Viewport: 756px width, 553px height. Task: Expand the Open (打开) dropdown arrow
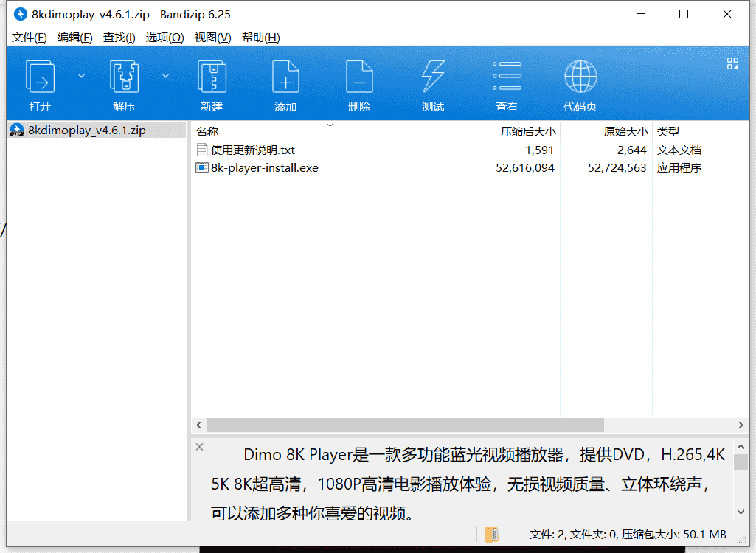click(x=81, y=76)
